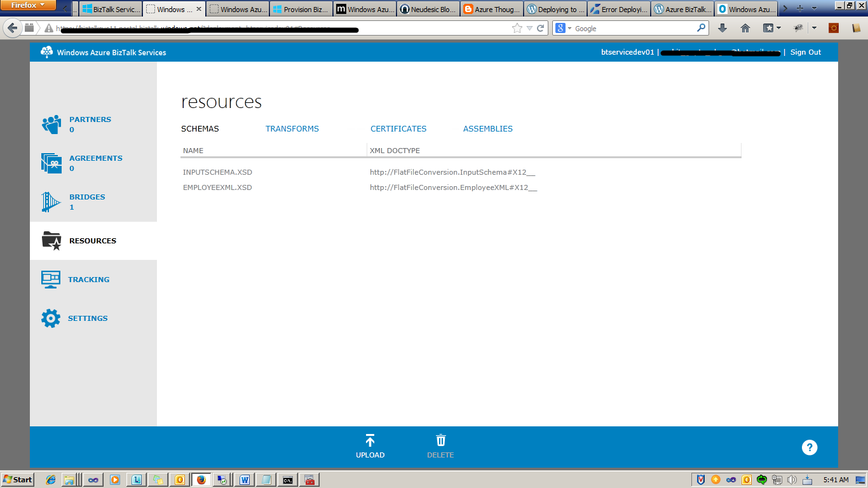Open the bookmarks menu dropdown in toolbar
The height and width of the screenshot is (488, 868).
point(772,28)
